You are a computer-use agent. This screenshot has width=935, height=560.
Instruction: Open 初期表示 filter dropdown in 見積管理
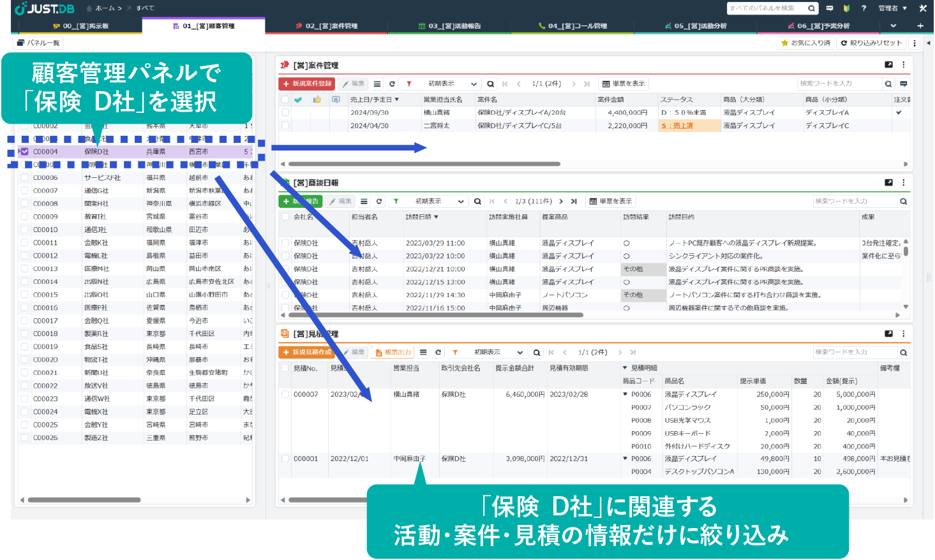coord(498,352)
